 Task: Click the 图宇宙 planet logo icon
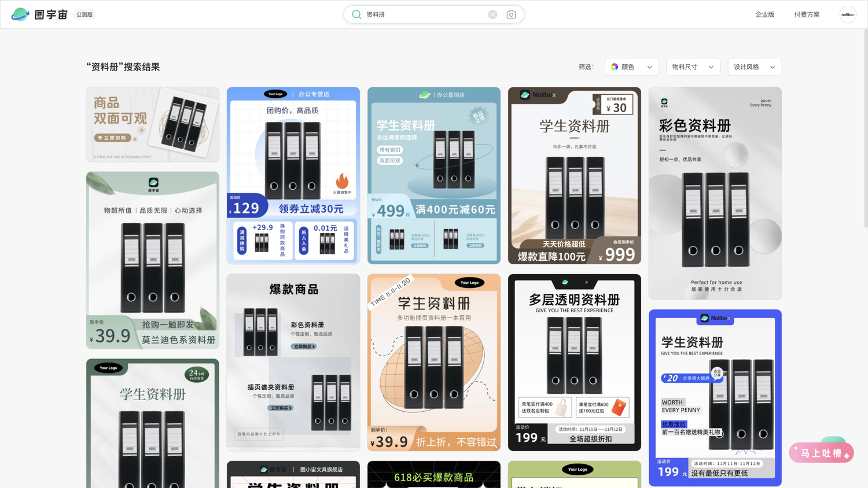[20, 14]
